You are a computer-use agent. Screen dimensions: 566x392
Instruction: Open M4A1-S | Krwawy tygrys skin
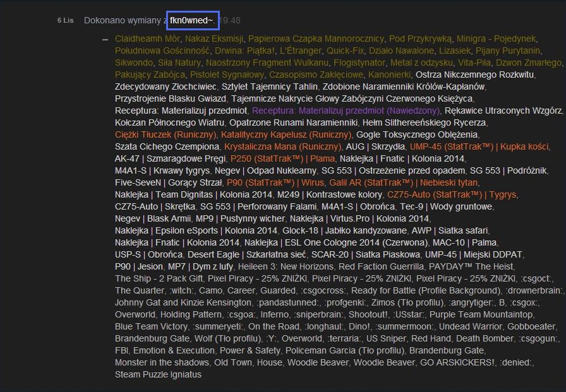(x=162, y=170)
